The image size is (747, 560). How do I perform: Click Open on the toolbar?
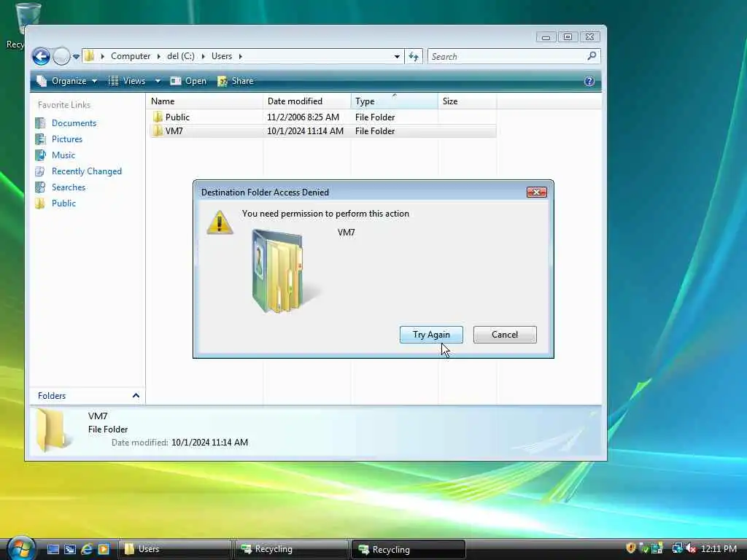coord(189,81)
